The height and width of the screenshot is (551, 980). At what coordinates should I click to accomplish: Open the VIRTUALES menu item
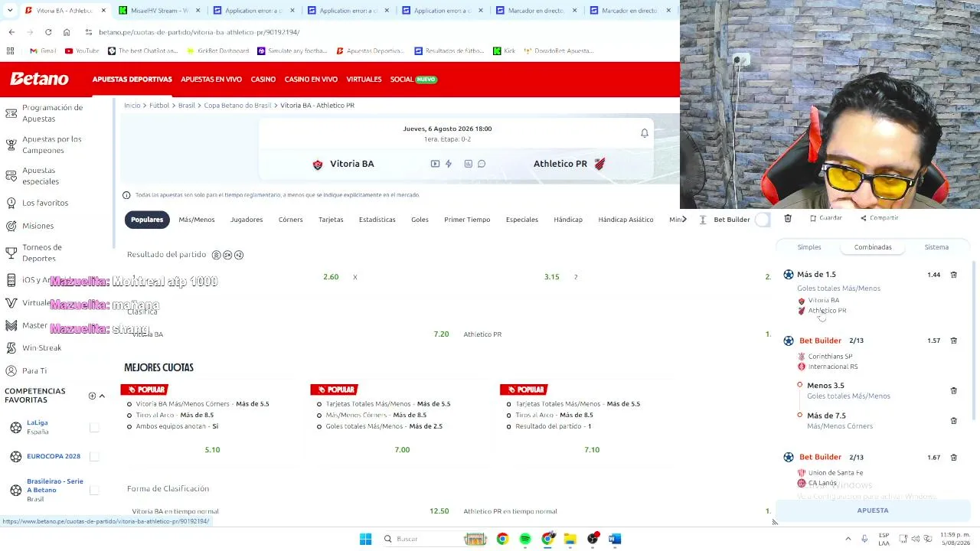point(364,80)
